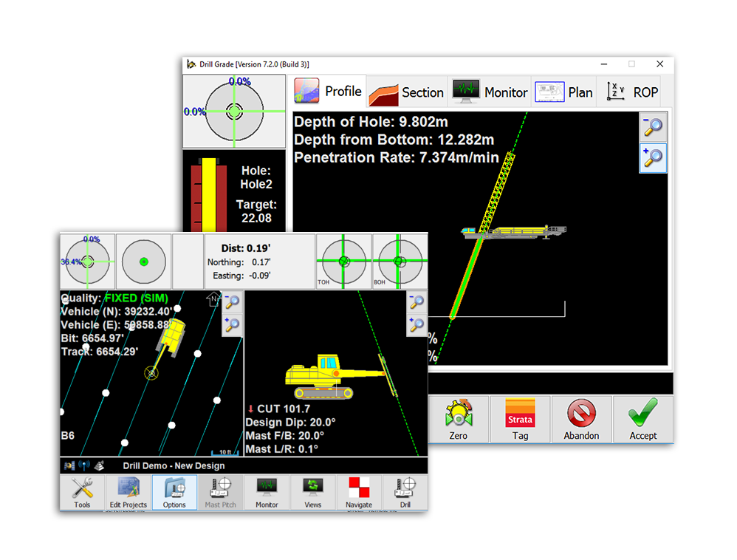Abandon the current hole
Image resolution: width=737 pixels, height=560 pixels.
[581, 414]
